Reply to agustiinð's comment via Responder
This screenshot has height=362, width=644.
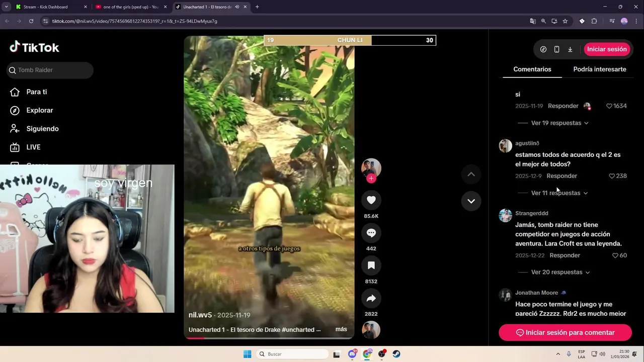click(x=562, y=176)
